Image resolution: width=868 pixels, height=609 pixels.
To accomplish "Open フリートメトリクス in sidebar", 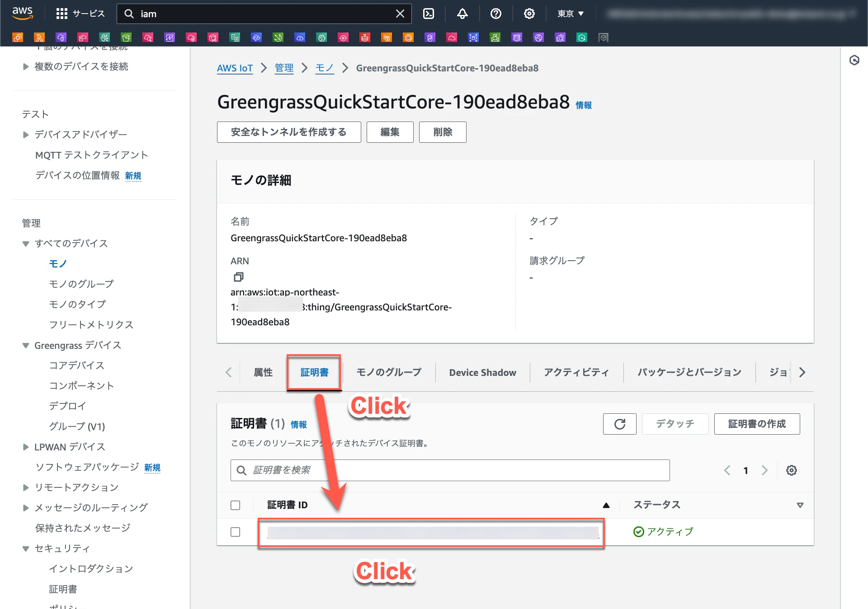I will (x=91, y=325).
